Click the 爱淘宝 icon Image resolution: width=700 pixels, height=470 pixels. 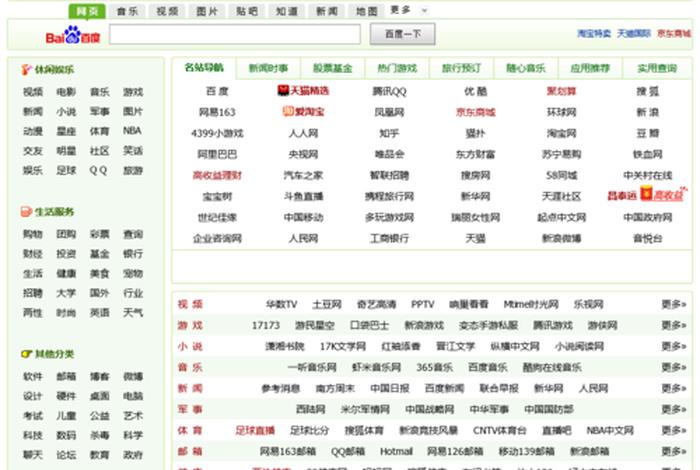[x=288, y=111]
